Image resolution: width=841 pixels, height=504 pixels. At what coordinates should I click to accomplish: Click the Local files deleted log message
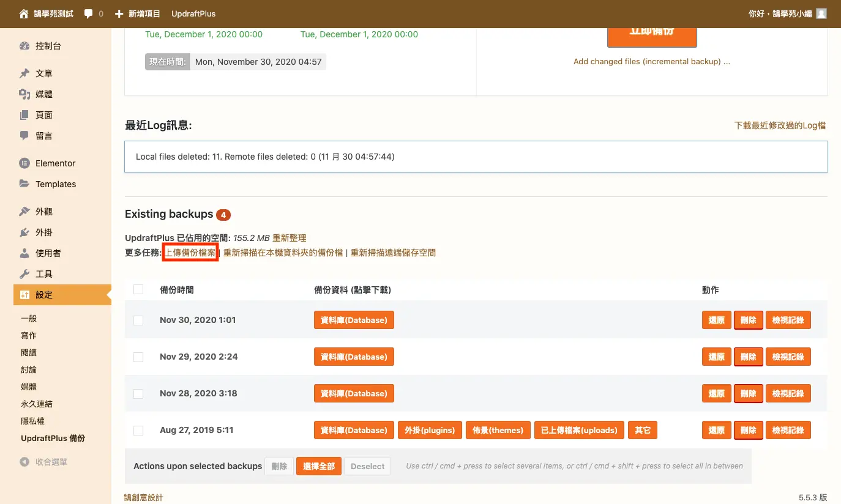pyautogui.click(x=265, y=157)
